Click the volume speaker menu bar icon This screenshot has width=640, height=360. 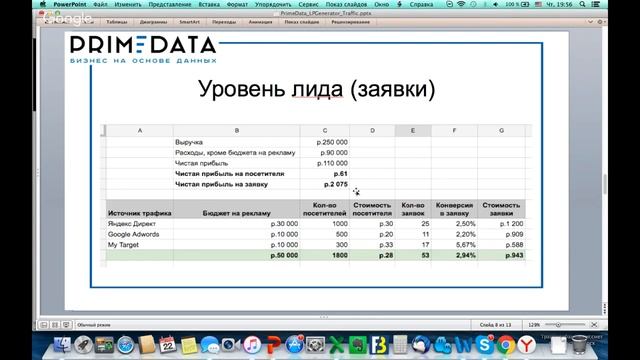pos(495,4)
